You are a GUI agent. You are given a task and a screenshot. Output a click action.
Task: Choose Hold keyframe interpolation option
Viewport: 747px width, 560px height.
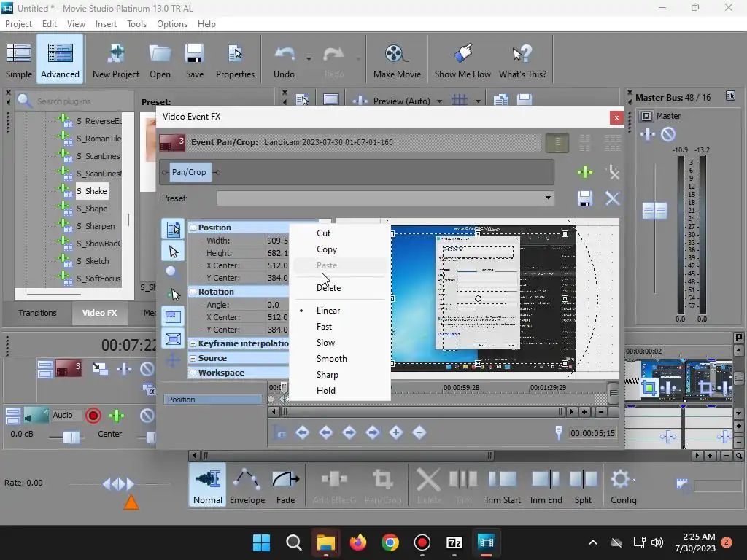click(x=326, y=391)
